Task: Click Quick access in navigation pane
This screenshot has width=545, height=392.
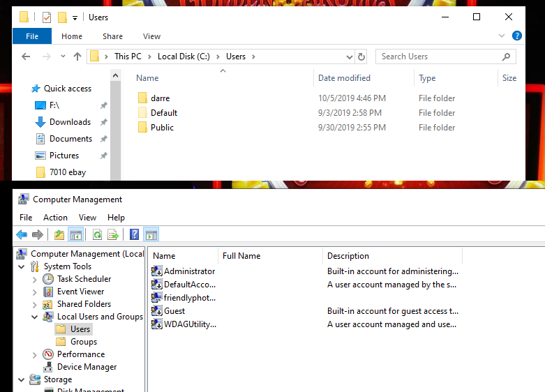Action: pos(61,89)
